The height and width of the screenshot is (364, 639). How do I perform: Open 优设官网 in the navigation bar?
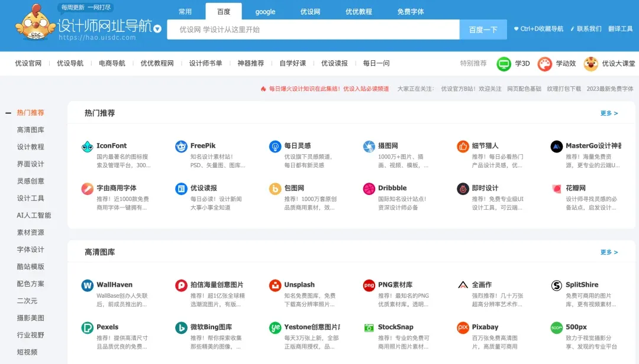pyautogui.click(x=28, y=63)
